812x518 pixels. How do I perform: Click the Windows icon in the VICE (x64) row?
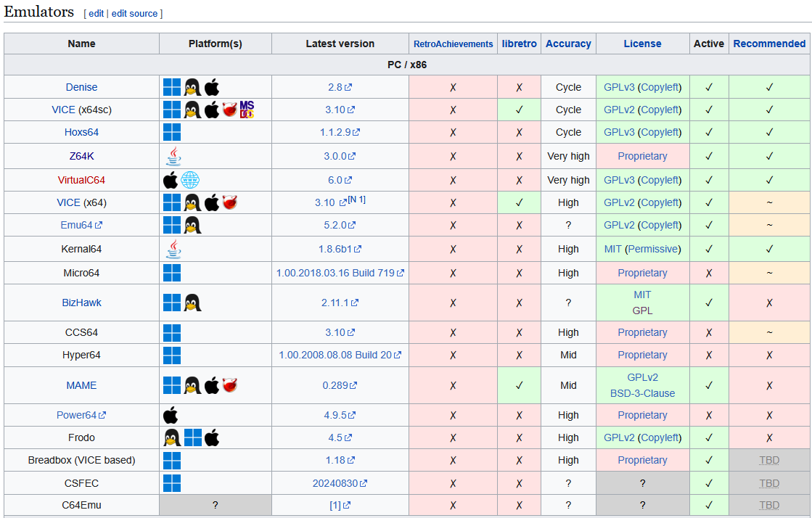tap(172, 202)
